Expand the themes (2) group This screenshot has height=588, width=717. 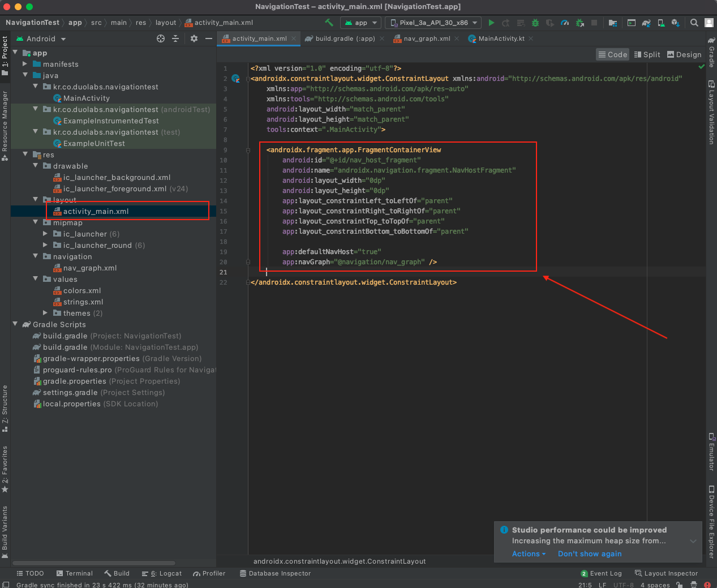[x=45, y=313]
